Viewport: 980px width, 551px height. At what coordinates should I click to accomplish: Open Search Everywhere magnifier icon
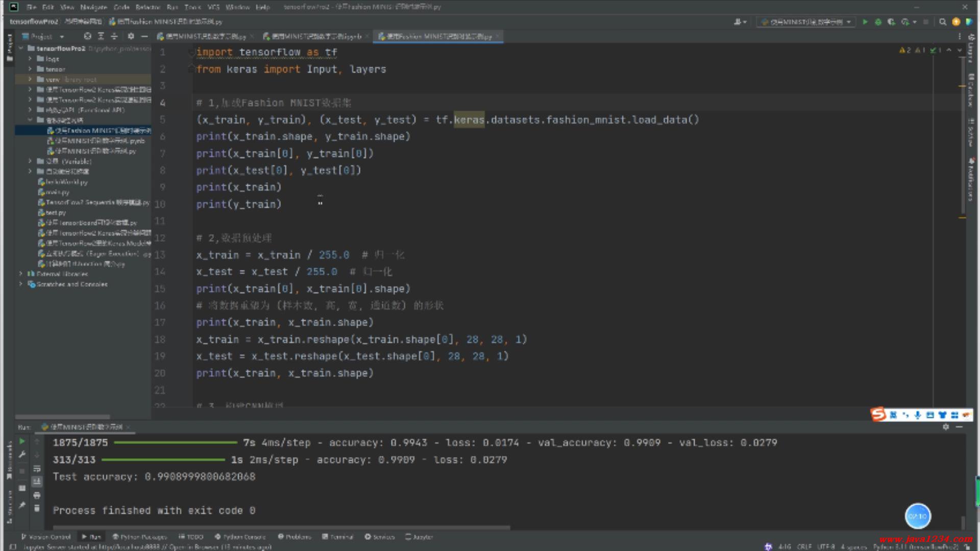coord(943,22)
